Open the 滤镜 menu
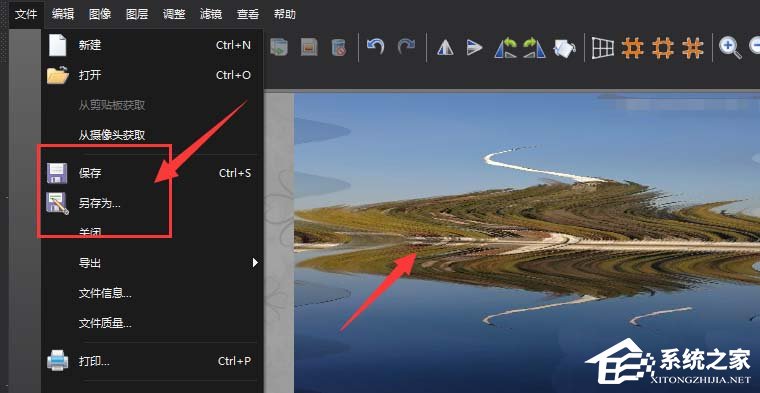This screenshot has width=760, height=393. coord(211,14)
